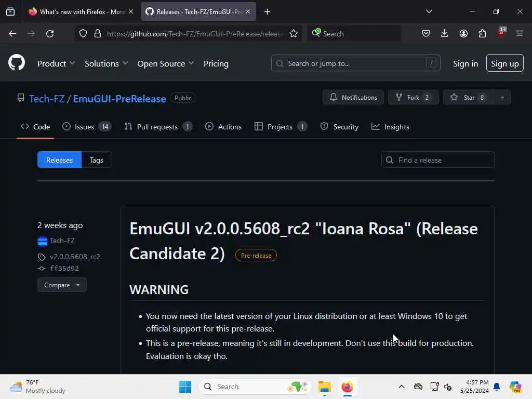Select the Releases toggle button
This screenshot has width=532, height=399.
(x=59, y=160)
